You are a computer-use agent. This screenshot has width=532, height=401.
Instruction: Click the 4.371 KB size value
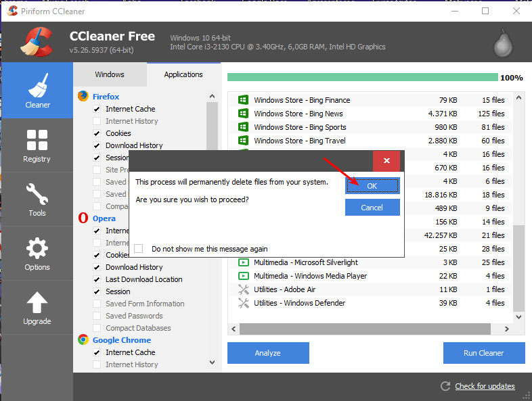pyautogui.click(x=443, y=114)
